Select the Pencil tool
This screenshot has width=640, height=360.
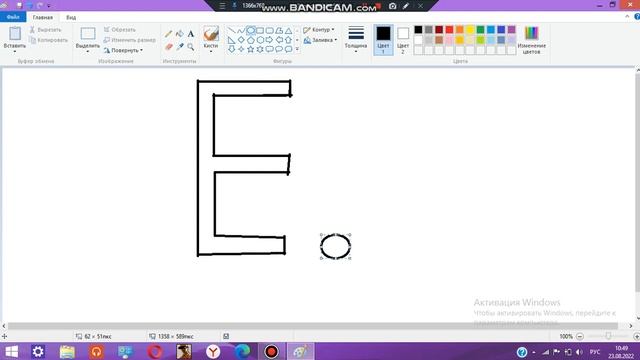pos(168,34)
